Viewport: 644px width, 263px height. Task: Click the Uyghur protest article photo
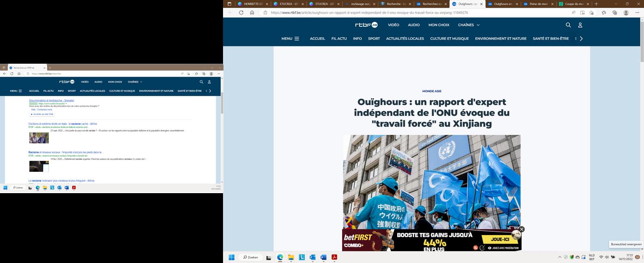(432, 182)
